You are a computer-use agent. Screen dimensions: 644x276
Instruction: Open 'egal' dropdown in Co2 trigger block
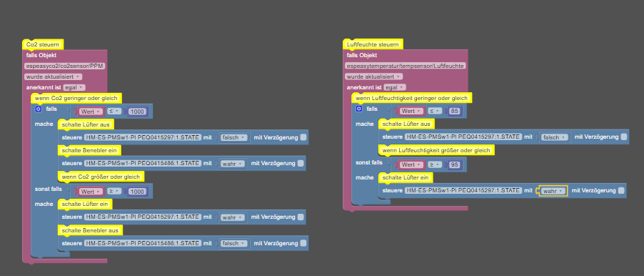click(x=74, y=87)
